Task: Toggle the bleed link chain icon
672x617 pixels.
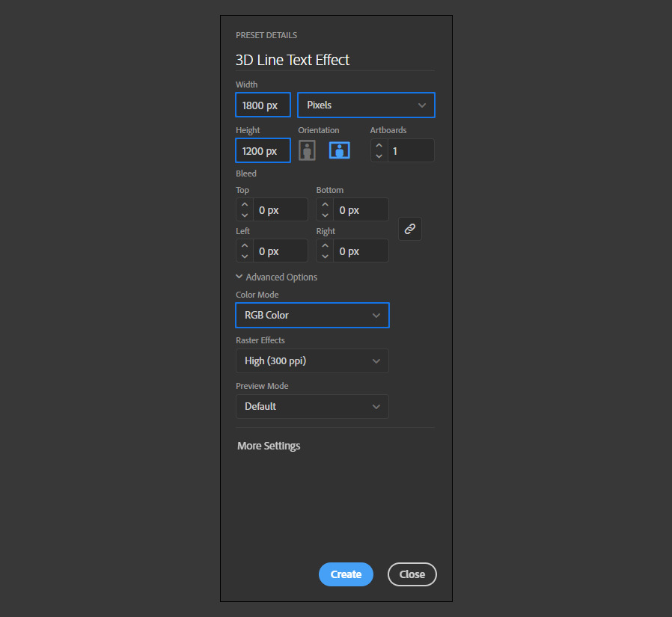Action: 410,229
